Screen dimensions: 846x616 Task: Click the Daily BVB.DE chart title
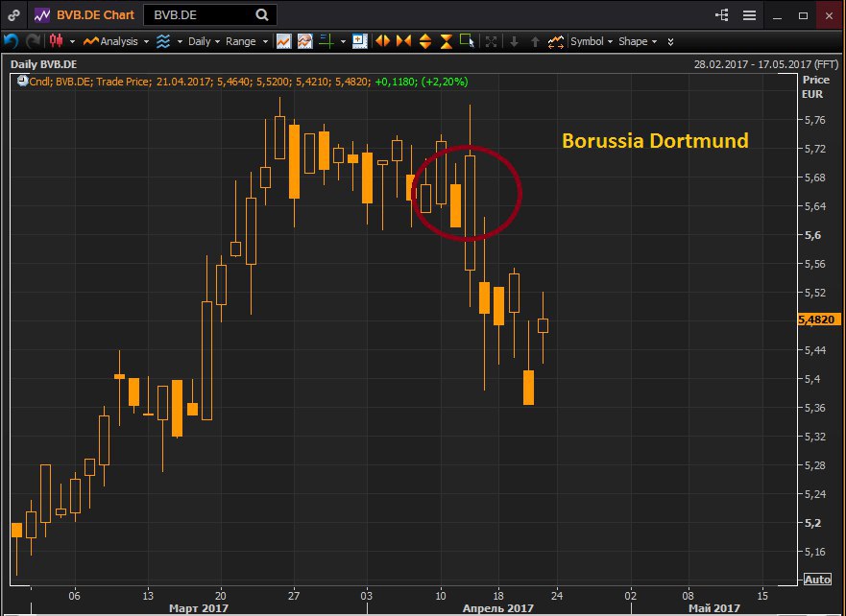tap(44, 64)
